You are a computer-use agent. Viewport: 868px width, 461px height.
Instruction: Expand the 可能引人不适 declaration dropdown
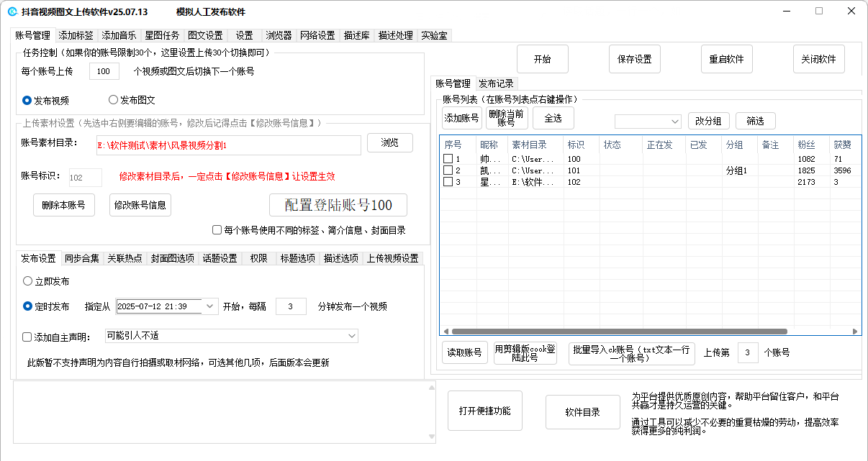352,336
